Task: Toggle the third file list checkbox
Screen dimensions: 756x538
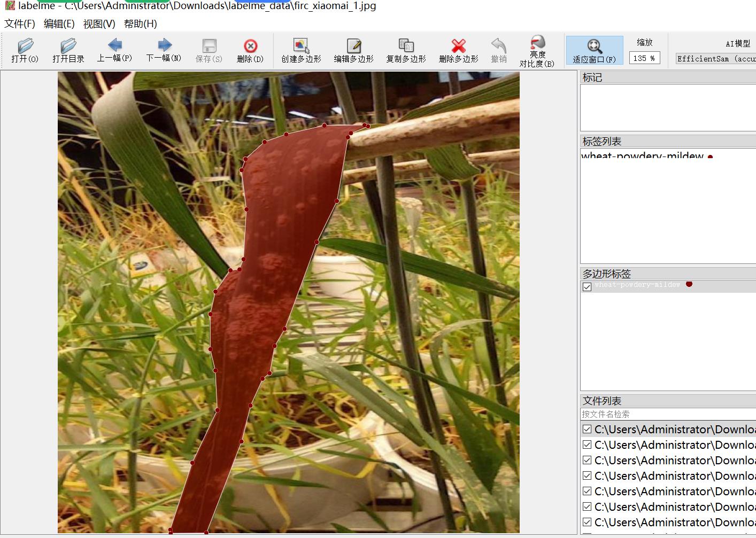Action: tap(587, 461)
